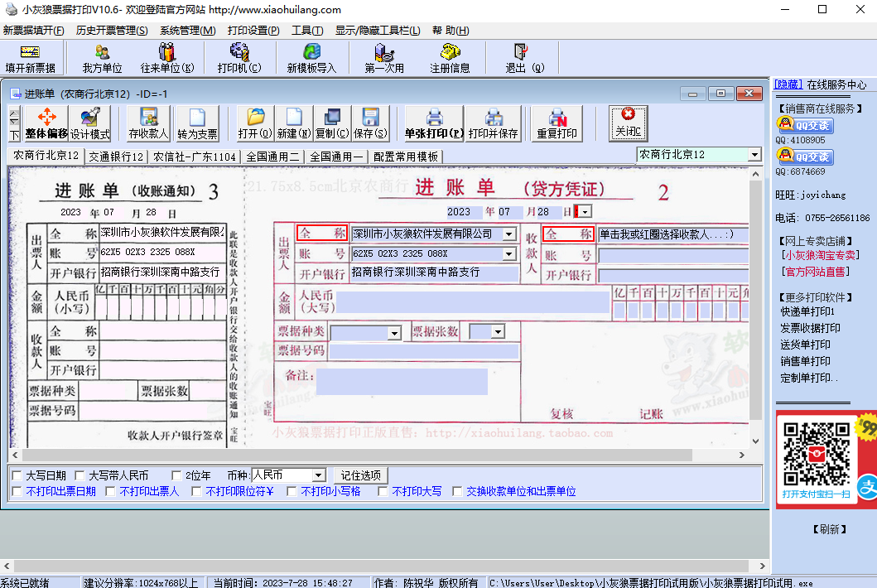Click the 新模板导入 import icon
This screenshot has height=588, width=877.
[x=311, y=59]
